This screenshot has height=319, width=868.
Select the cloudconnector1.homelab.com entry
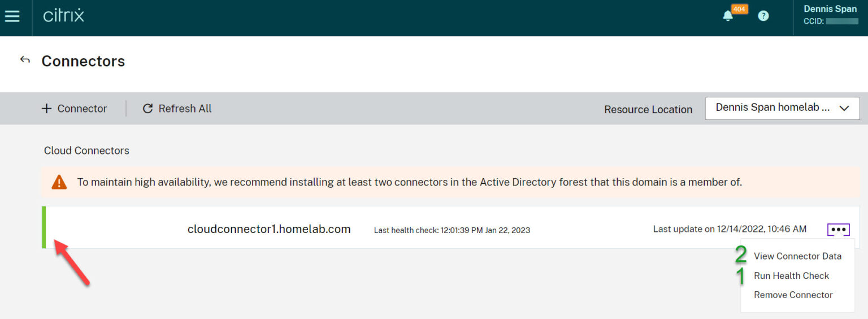pos(269,229)
